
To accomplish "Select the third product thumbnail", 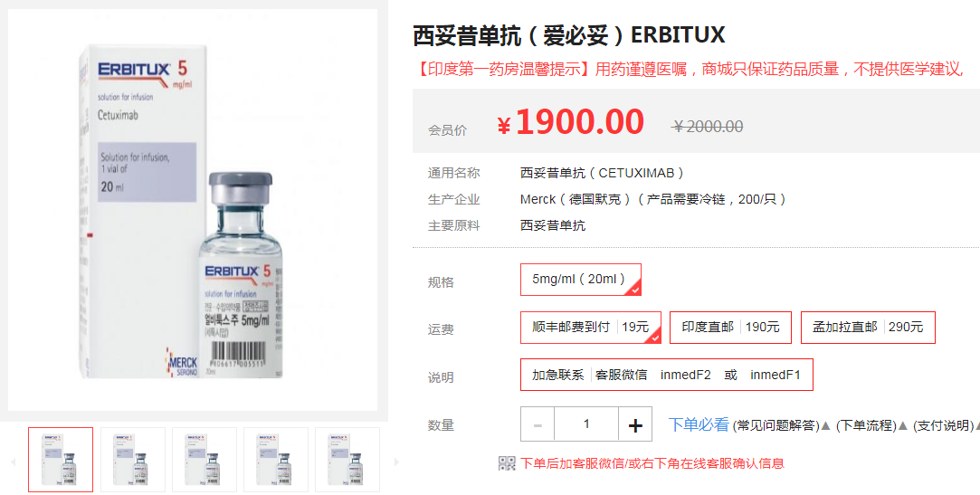I will [x=205, y=460].
